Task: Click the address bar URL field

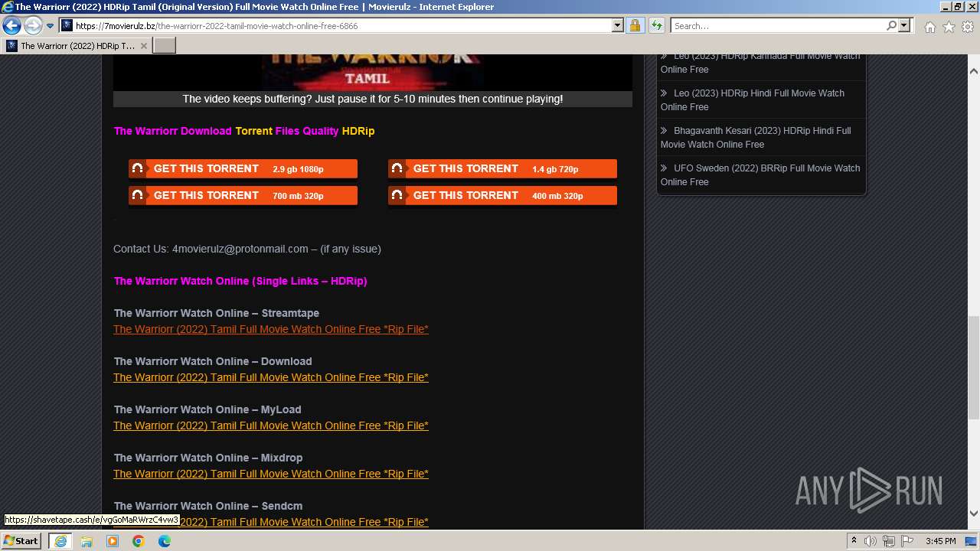Action: click(336, 26)
